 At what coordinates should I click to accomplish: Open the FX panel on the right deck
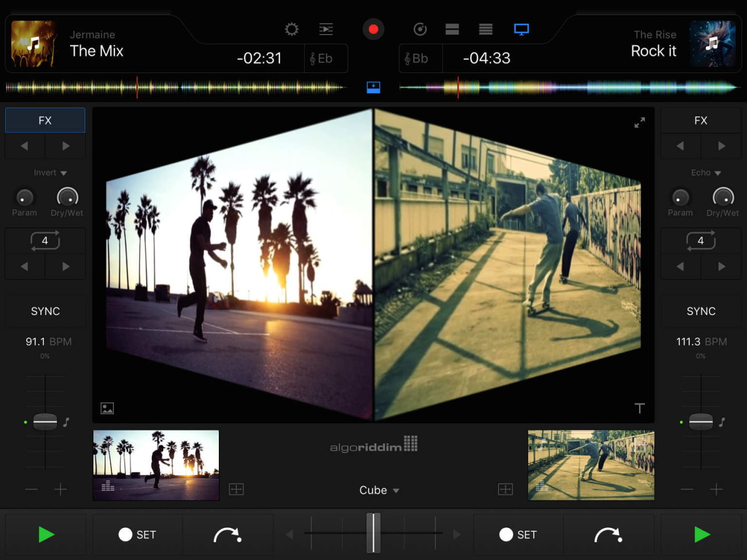701,120
